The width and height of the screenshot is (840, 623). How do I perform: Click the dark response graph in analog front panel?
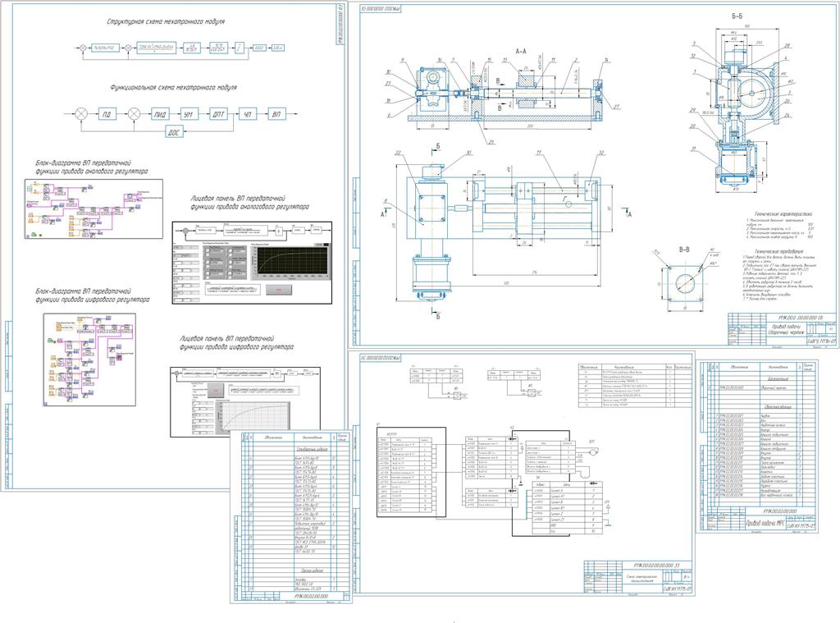pos(290,262)
